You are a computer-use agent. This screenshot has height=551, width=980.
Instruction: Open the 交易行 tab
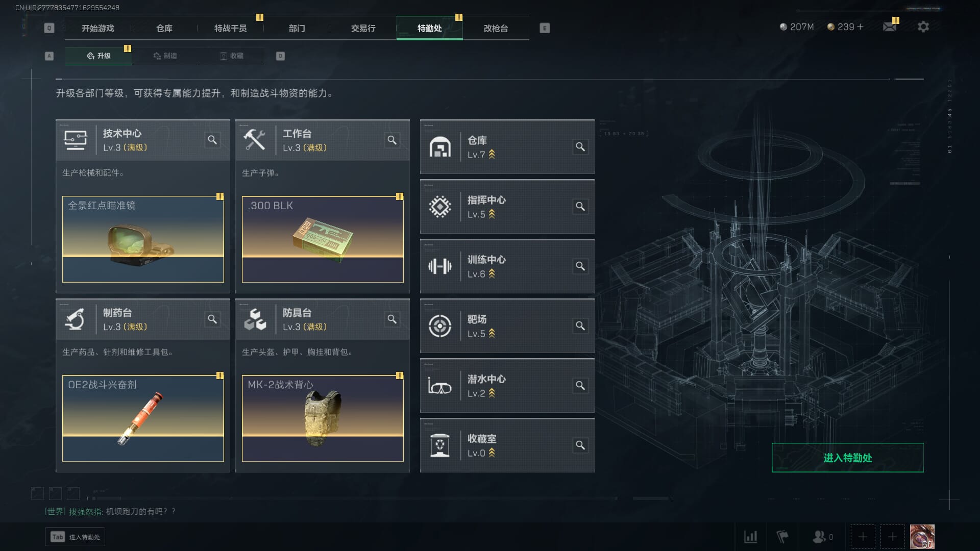363,28
